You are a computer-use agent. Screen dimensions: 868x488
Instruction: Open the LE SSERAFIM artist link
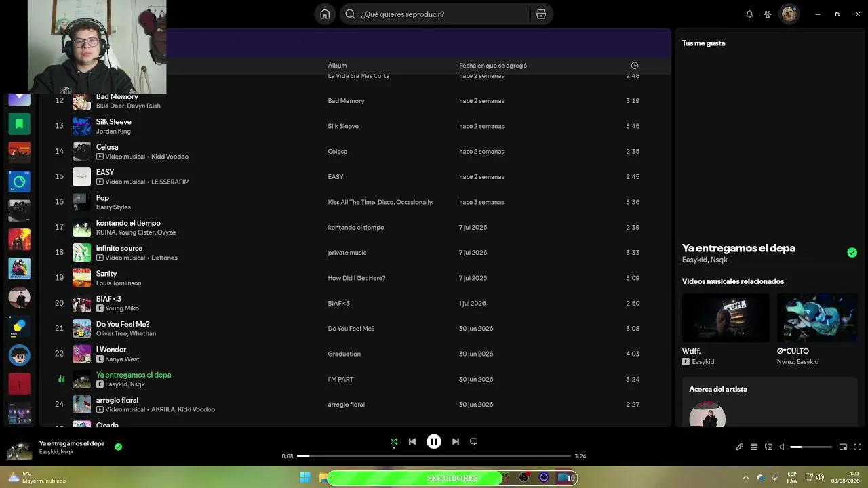click(x=170, y=182)
